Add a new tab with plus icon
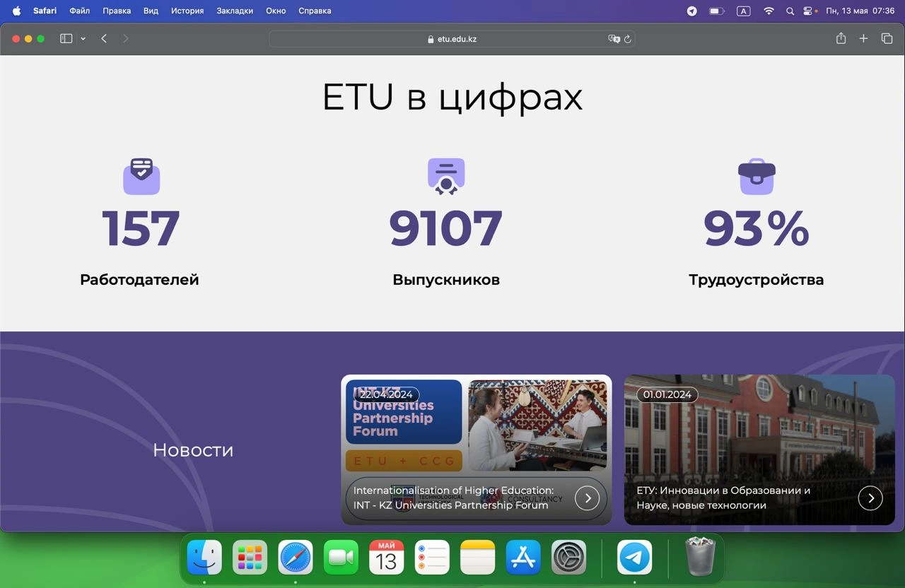 (x=863, y=39)
